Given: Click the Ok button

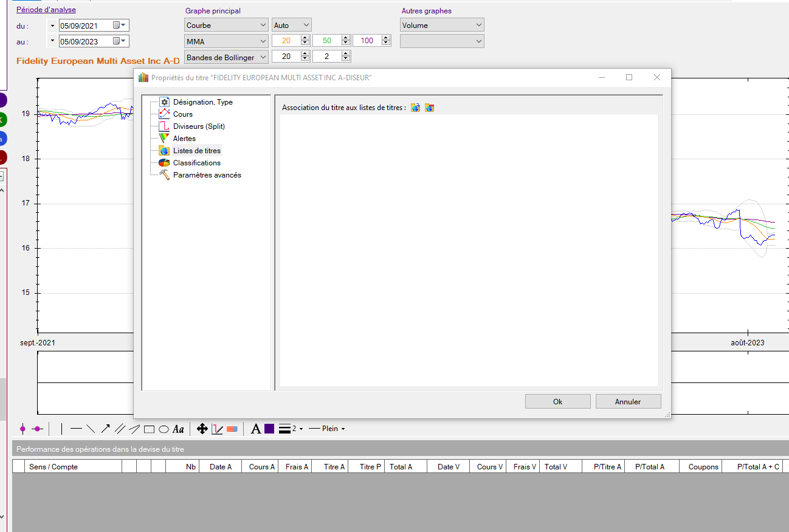Looking at the screenshot, I should coord(557,401).
